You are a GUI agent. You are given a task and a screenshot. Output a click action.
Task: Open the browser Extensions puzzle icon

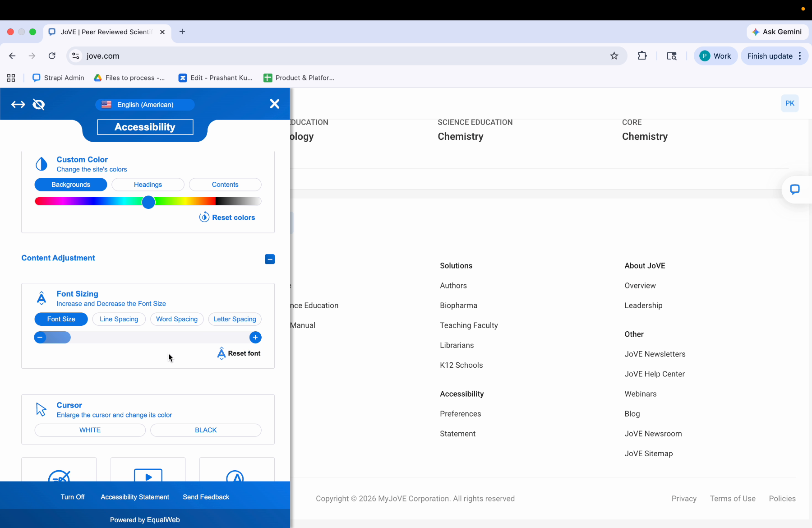(642, 56)
